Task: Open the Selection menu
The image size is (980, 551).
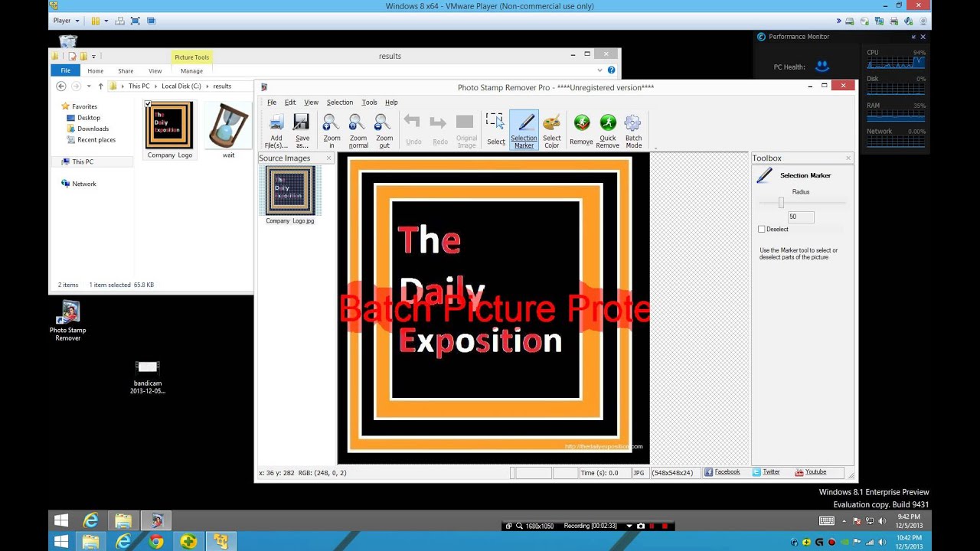Action: tap(340, 103)
